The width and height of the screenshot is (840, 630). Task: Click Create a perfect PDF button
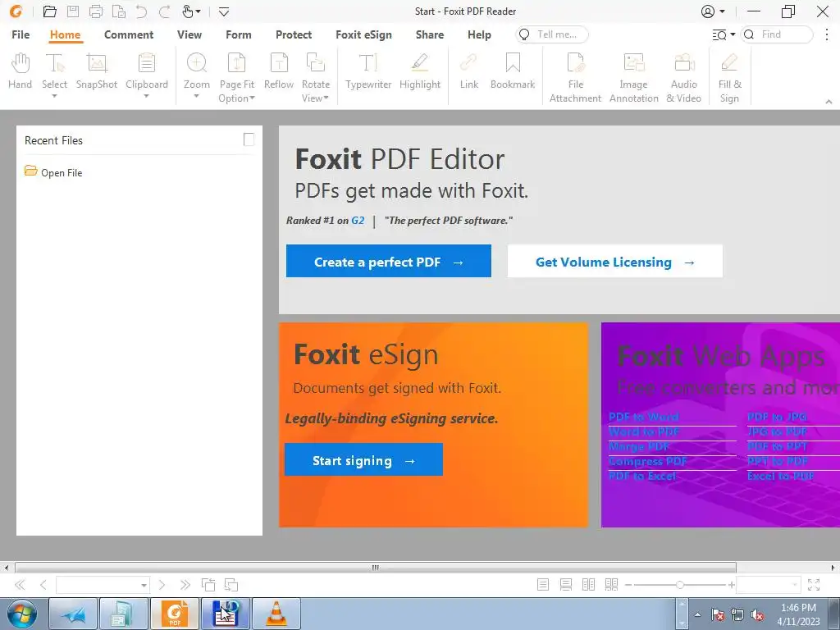(388, 262)
